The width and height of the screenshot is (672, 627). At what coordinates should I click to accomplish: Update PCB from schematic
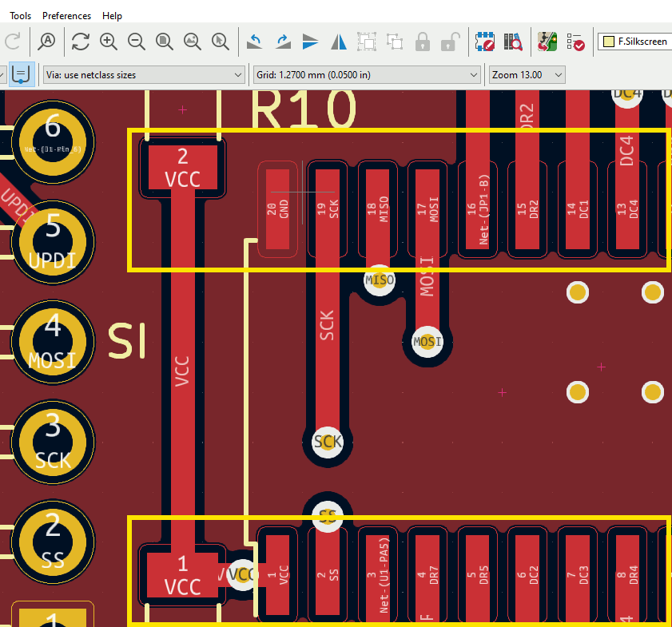547,41
